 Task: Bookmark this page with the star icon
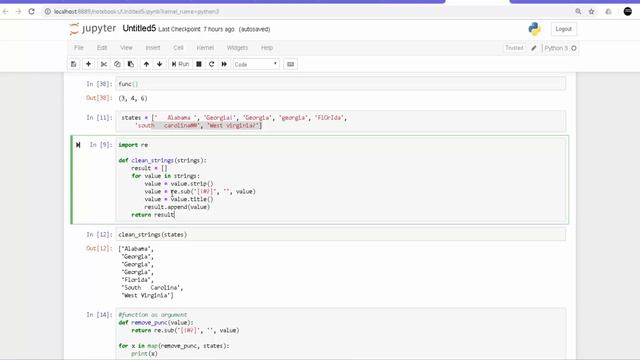[591, 11]
